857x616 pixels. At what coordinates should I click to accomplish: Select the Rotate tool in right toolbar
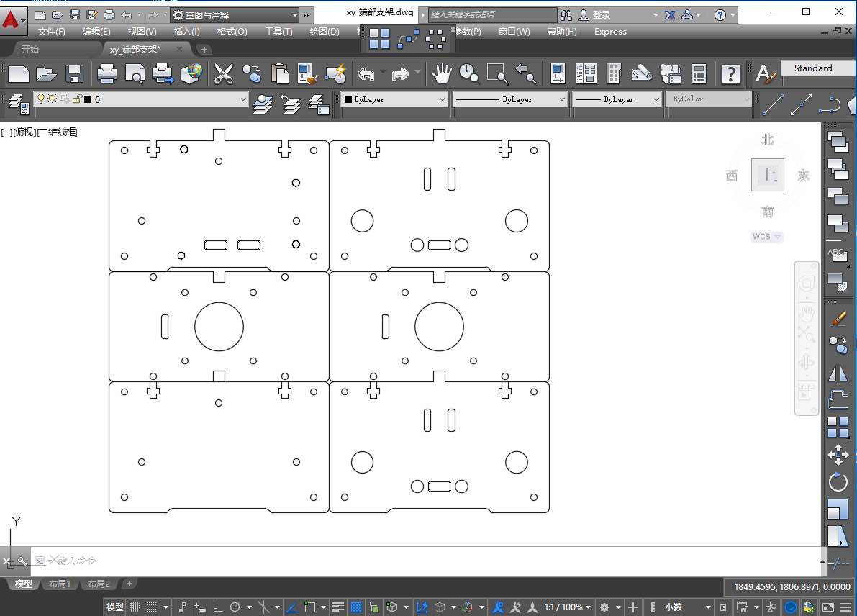coord(838,481)
